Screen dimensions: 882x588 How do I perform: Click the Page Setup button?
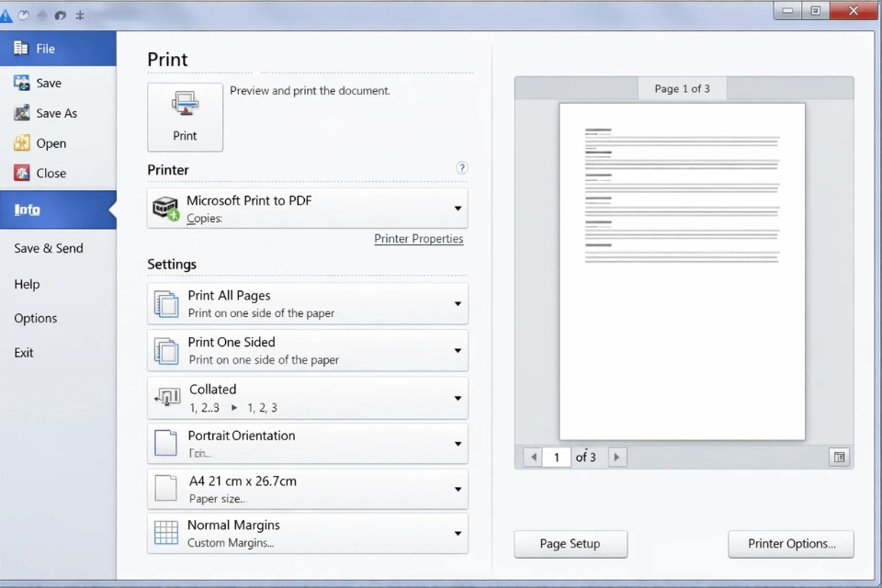(x=571, y=544)
